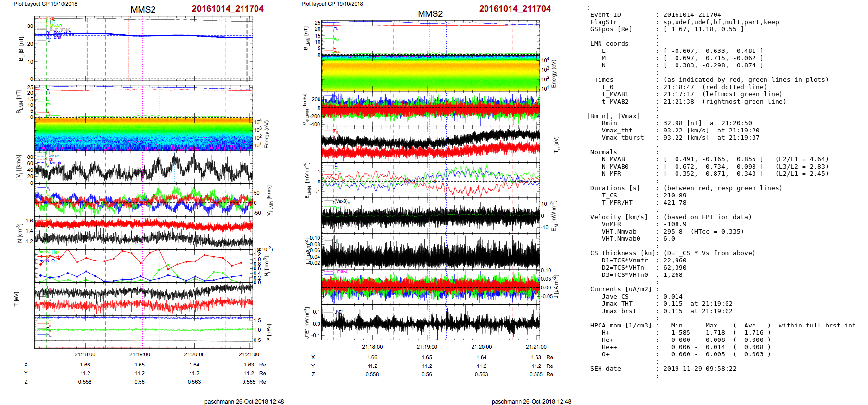Screen dimensions: 868x405
Task: Click the right plot's energy spectrogram panel
Action: coord(431,73)
